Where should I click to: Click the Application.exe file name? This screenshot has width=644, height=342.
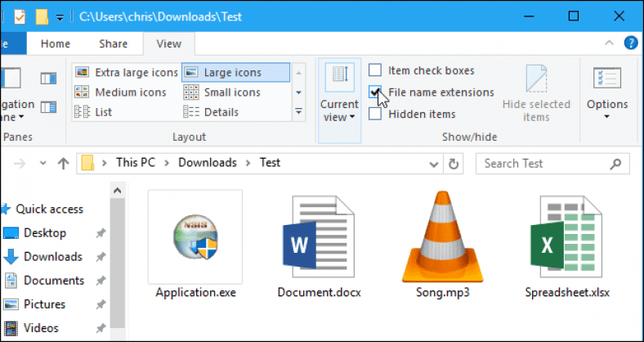coord(195,293)
